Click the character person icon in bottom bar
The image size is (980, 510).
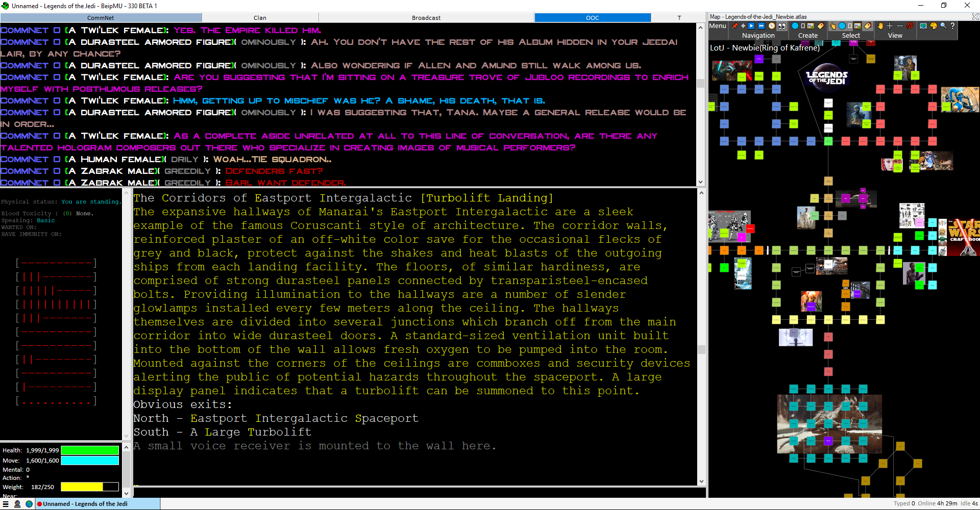pos(17,504)
